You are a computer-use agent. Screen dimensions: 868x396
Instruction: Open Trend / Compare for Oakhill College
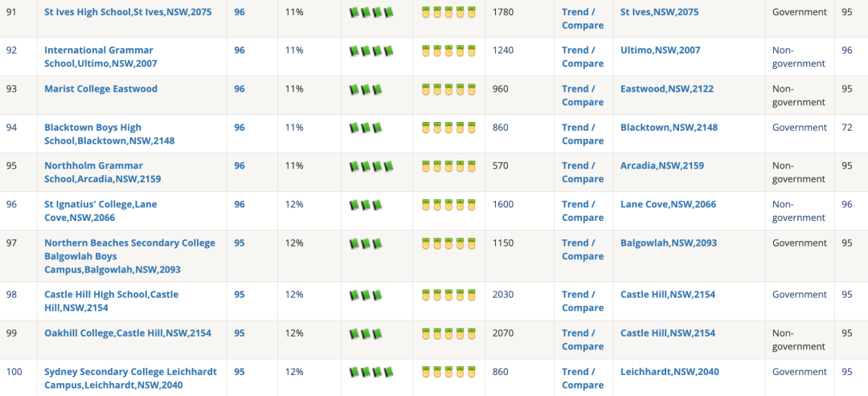click(x=583, y=340)
